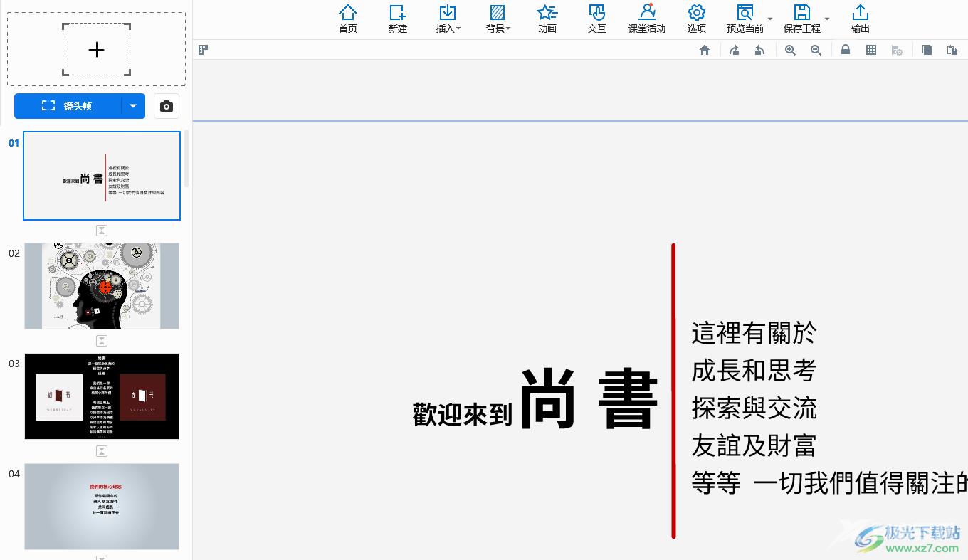Select frame 03 black thumbnail

(102, 396)
